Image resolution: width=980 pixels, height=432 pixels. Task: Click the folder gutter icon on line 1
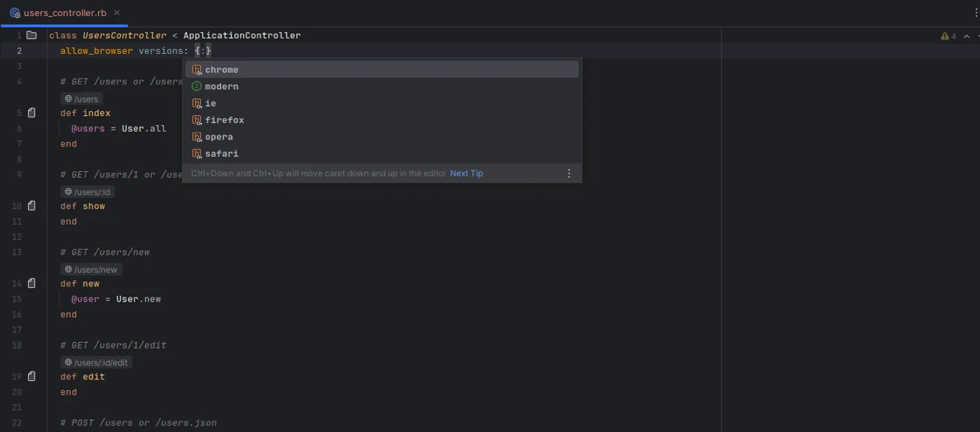coord(32,35)
